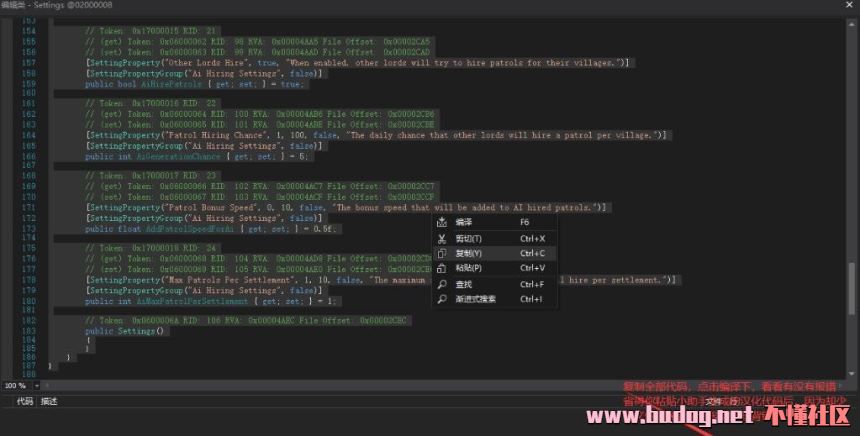This screenshot has width=860, height=436.
Task: Click the Find magnifier icon in context menu
Action: (441, 284)
